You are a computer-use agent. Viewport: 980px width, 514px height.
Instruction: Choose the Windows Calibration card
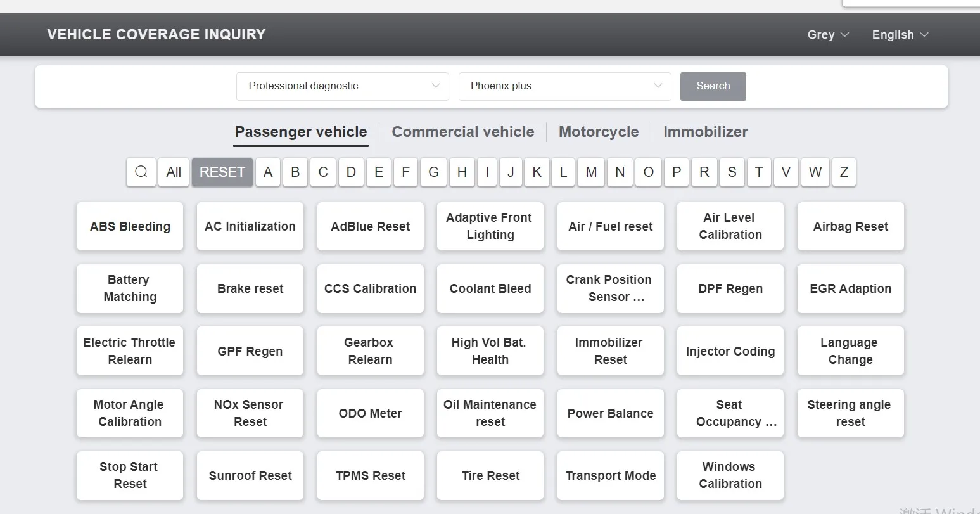point(730,475)
